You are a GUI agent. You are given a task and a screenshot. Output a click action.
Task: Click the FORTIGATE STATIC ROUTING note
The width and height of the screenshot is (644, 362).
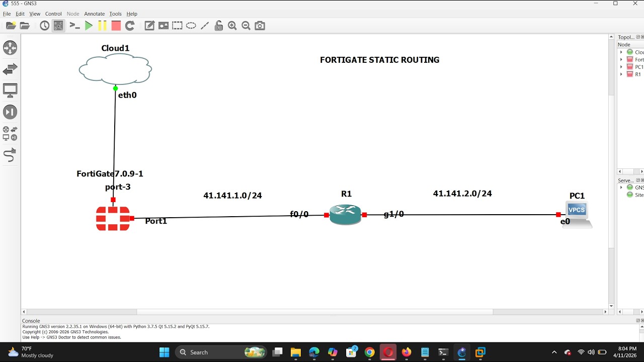coord(379,60)
